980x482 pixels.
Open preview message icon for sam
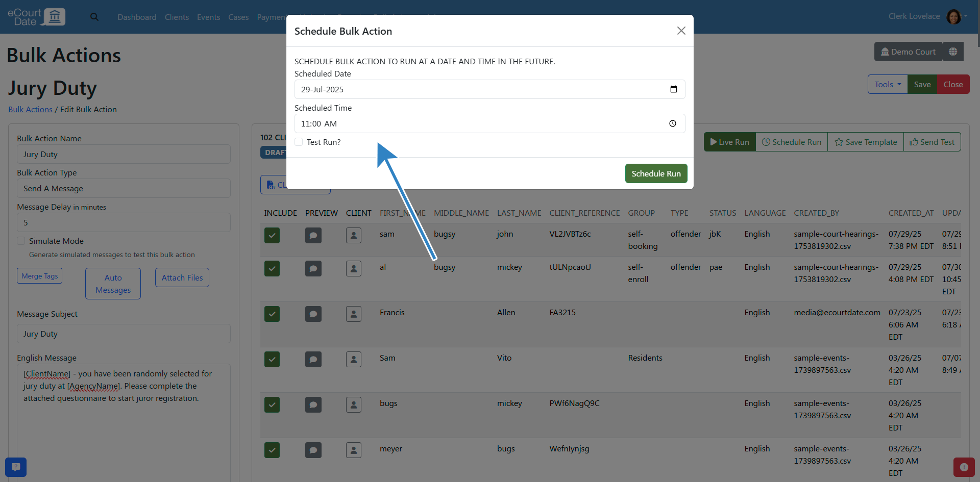tap(313, 235)
